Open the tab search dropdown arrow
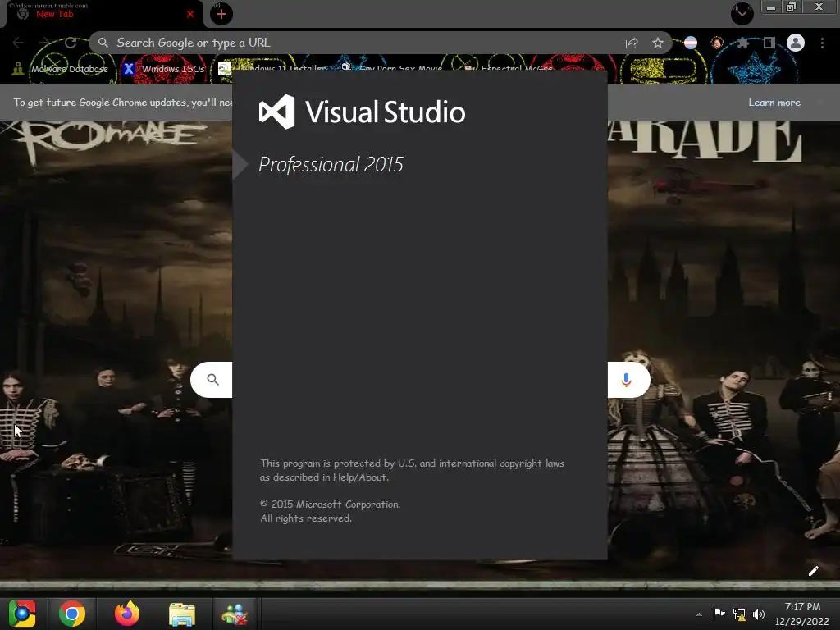 point(742,13)
